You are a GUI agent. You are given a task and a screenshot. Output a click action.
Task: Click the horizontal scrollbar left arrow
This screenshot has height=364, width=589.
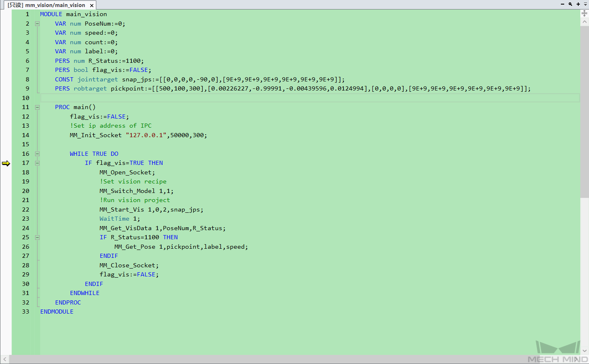pyautogui.click(x=5, y=359)
